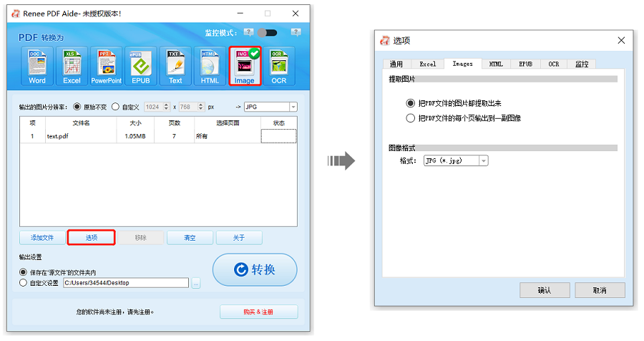Click the 选项 button in main window
The image size is (644, 341).
coord(91,238)
